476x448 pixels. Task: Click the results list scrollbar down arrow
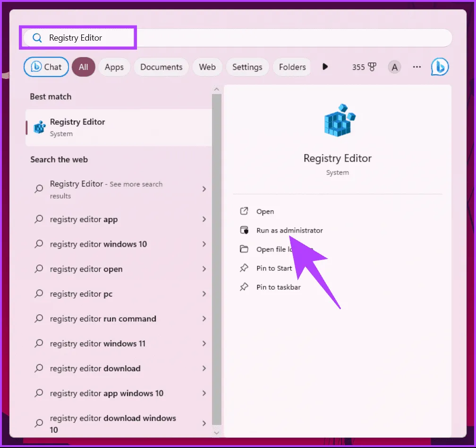pyautogui.click(x=217, y=432)
